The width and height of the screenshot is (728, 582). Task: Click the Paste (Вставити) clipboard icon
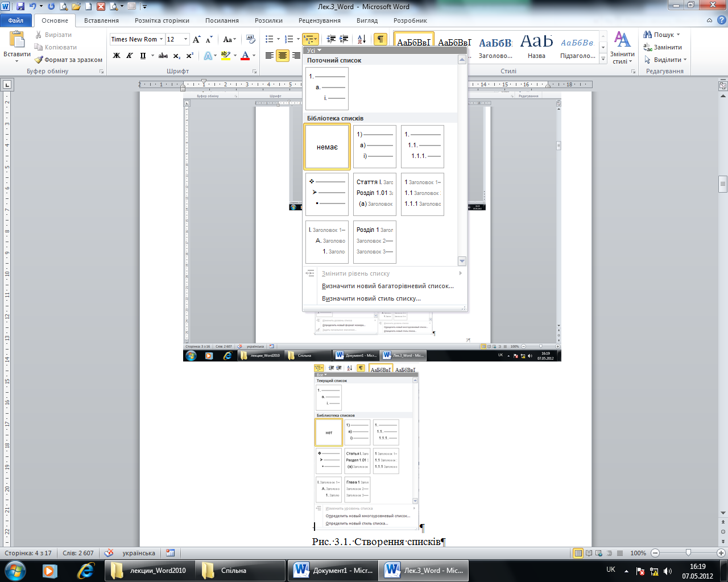click(17, 39)
